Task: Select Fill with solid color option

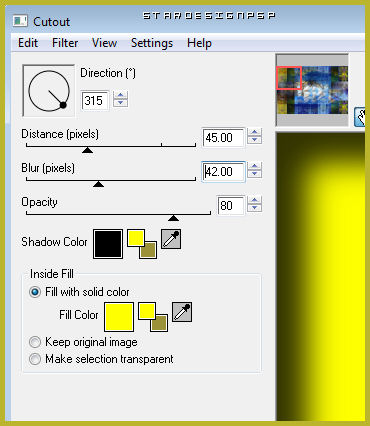Action: [x=35, y=292]
